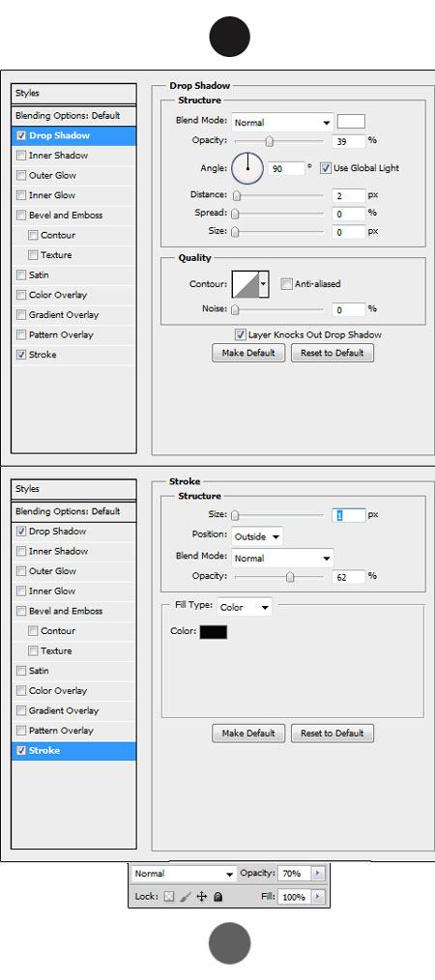
Task: Click the Contour curve thumbnail
Action: click(x=245, y=284)
